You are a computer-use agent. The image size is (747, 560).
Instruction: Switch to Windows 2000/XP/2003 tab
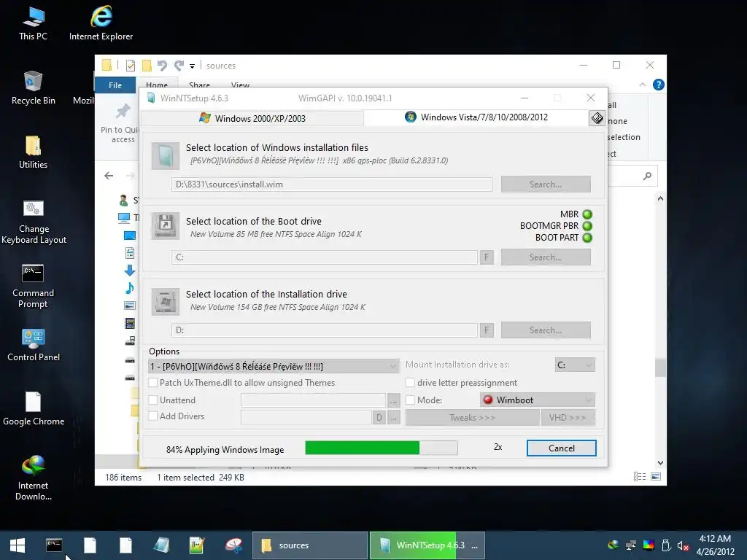pyautogui.click(x=252, y=118)
